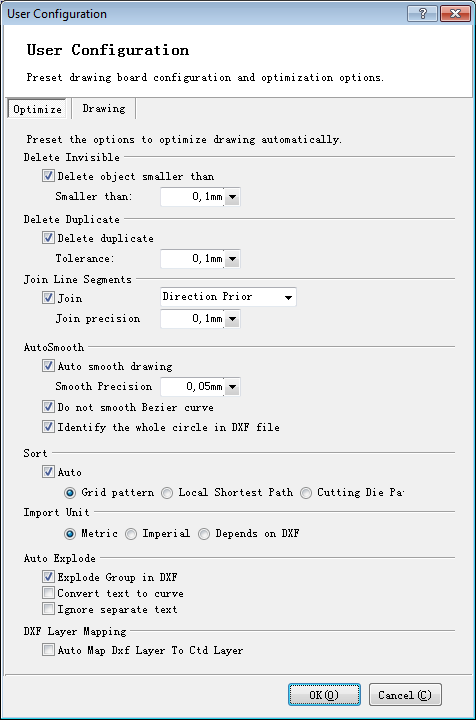Switch to the Drawing tab
Screen dimensions: 476x720
(104, 109)
